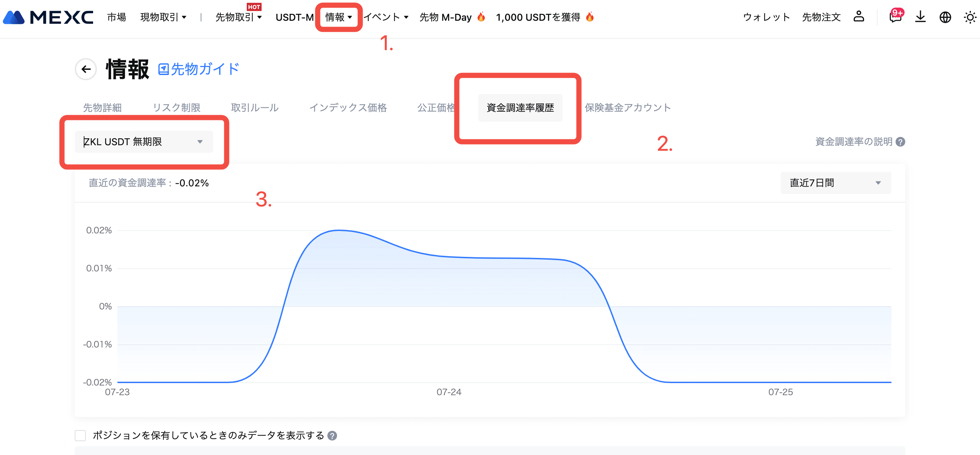Click help icon next to position checkbox

(332, 436)
